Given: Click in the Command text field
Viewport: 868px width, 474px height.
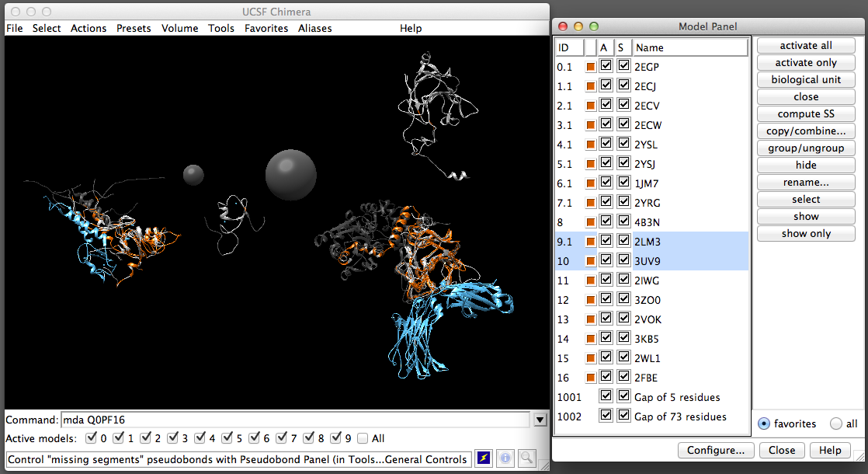Looking at the screenshot, I should click(x=295, y=420).
